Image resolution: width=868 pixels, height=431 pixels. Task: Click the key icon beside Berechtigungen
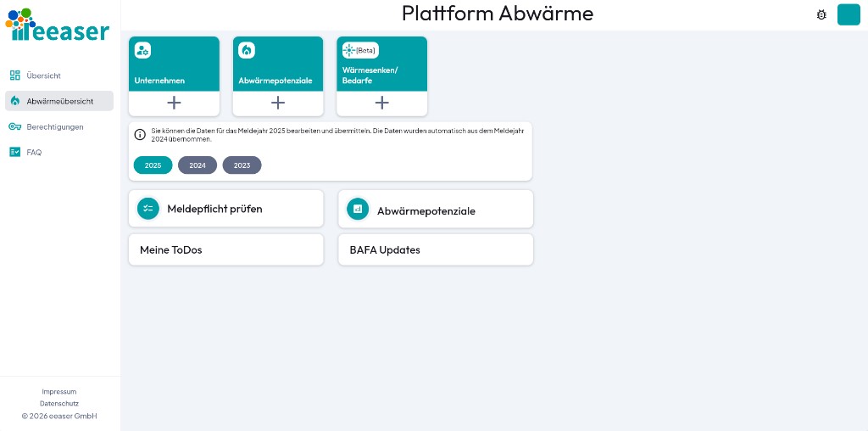point(15,127)
